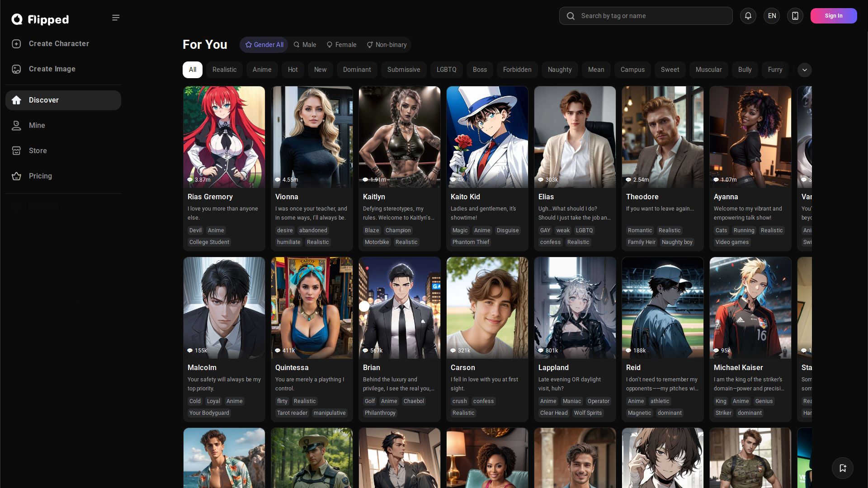Filter by the LGBTQ category tag
This screenshot has width=868, height=488.
click(446, 70)
